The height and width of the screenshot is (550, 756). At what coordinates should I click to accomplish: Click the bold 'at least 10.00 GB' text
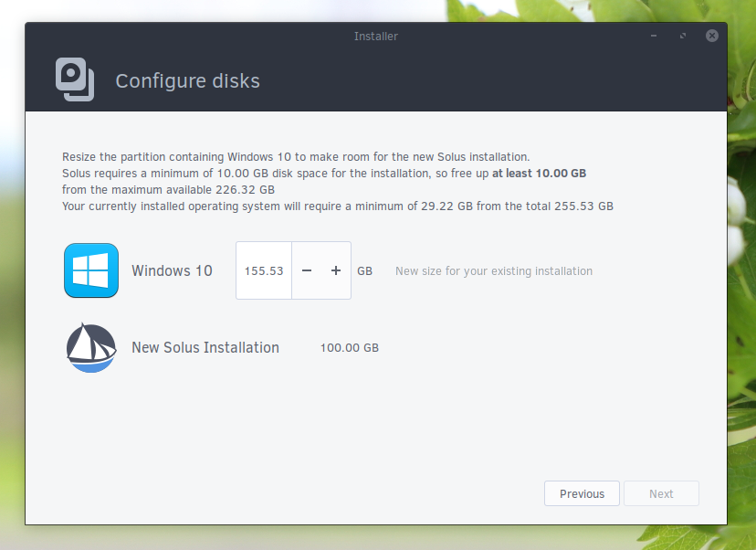[x=539, y=174]
